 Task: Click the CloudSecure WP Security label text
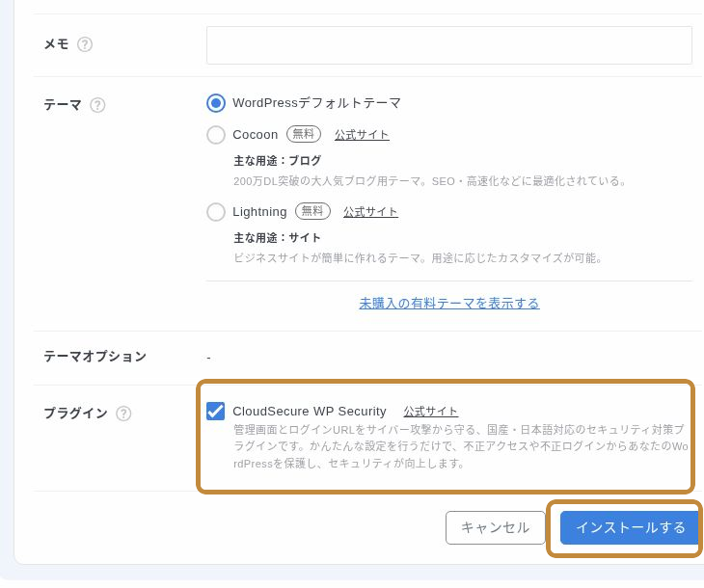pyautogui.click(x=310, y=412)
